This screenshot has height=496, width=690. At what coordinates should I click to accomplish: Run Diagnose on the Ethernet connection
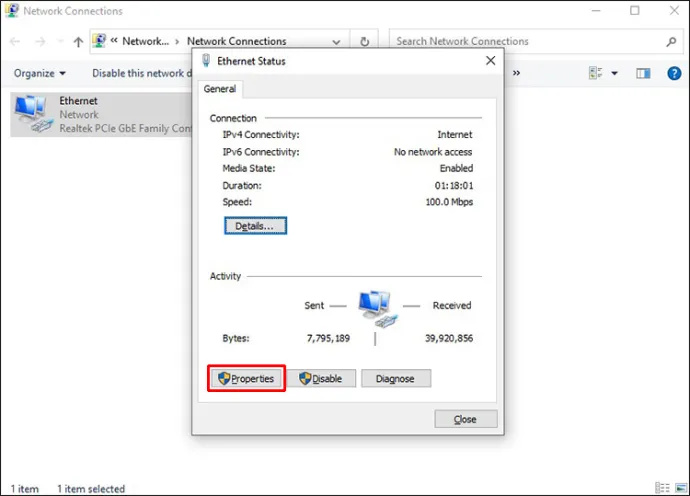coord(396,378)
